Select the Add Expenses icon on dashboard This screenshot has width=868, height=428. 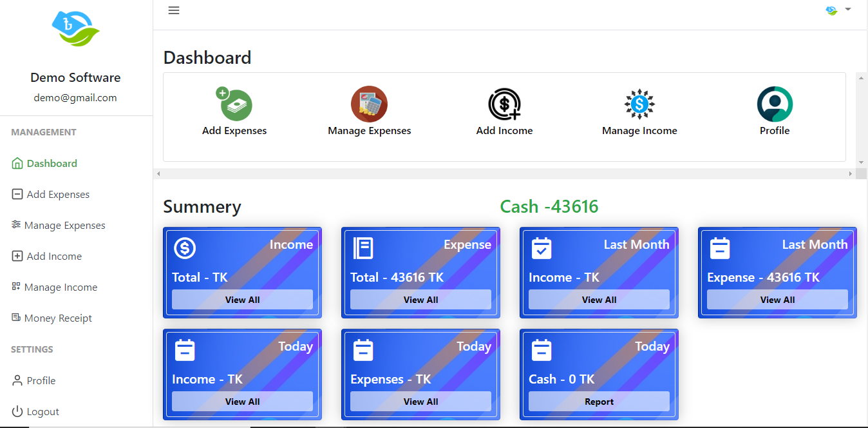tap(234, 104)
